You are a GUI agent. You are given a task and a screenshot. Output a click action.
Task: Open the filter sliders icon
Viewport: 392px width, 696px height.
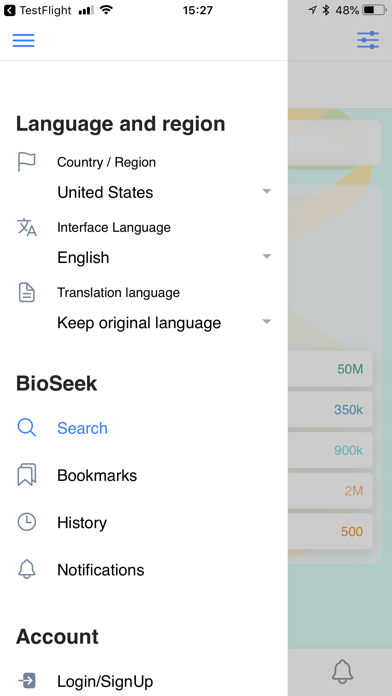[x=368, y=40]
